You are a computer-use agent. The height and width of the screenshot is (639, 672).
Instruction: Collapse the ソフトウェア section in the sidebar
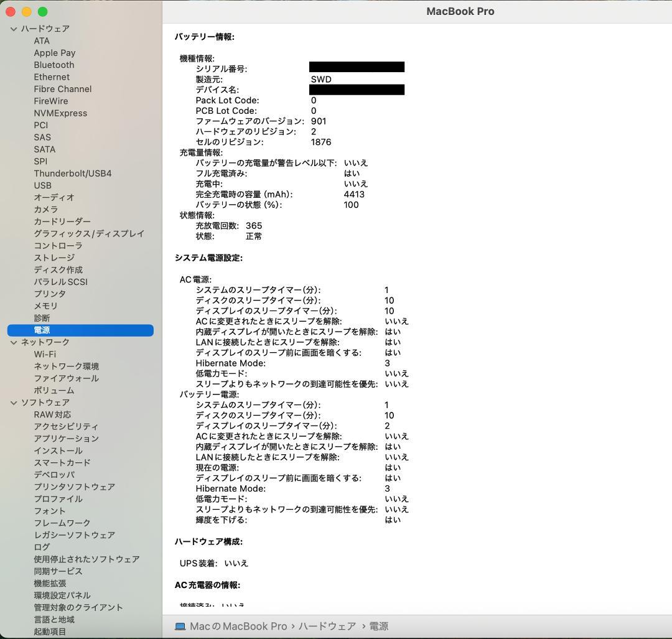[13, 403]
